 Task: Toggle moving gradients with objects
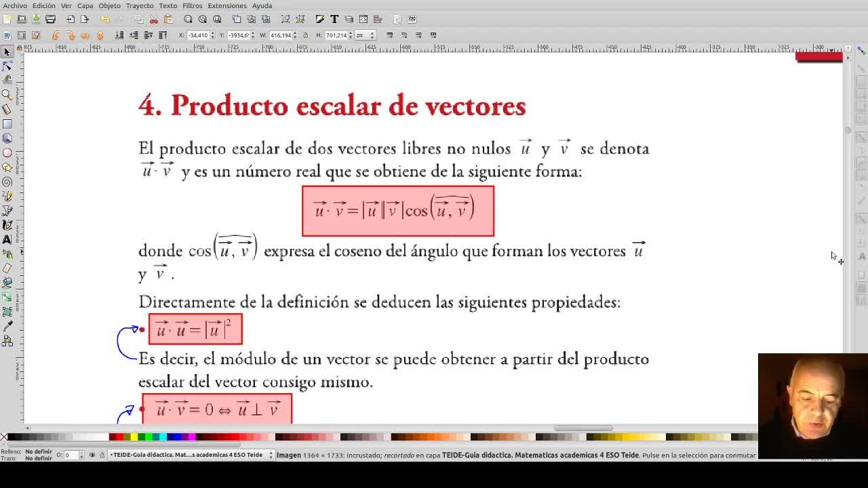419,35
